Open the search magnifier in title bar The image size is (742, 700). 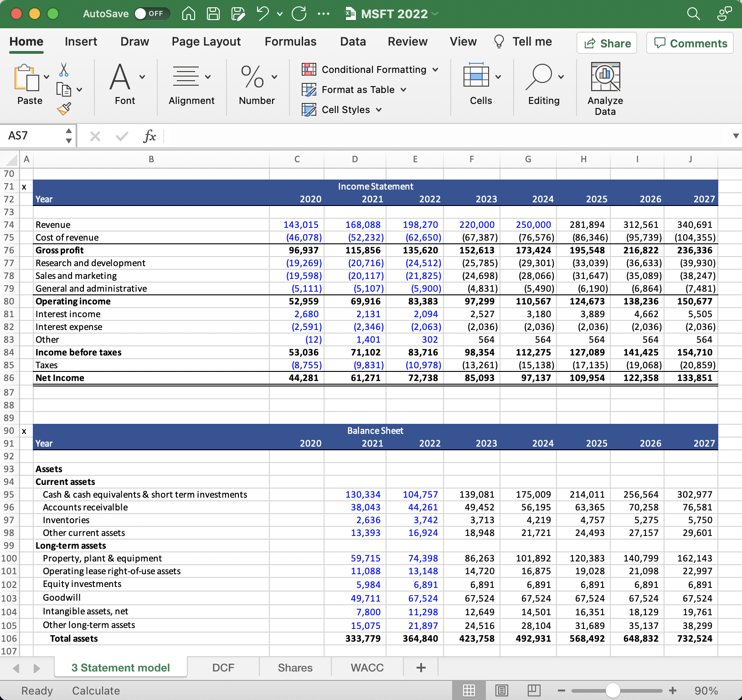tap(693, 14)
